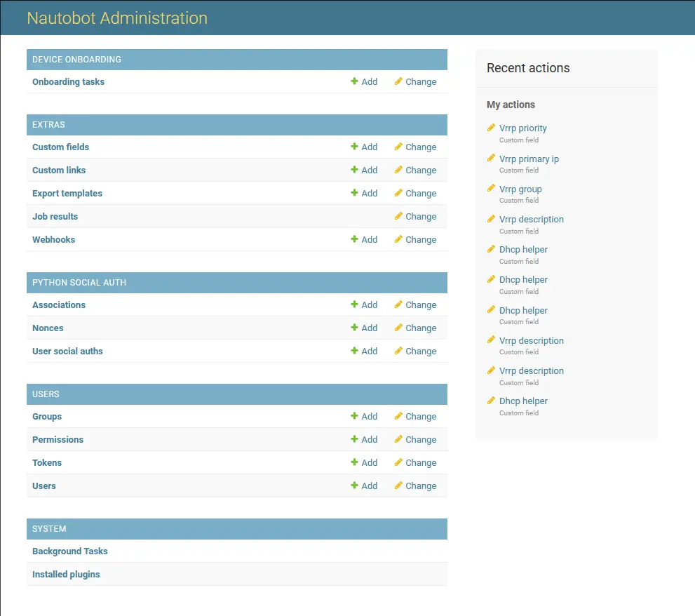Screen dimensions: 695x616
Task: Change User social auths entries
Action: (415, 351)
